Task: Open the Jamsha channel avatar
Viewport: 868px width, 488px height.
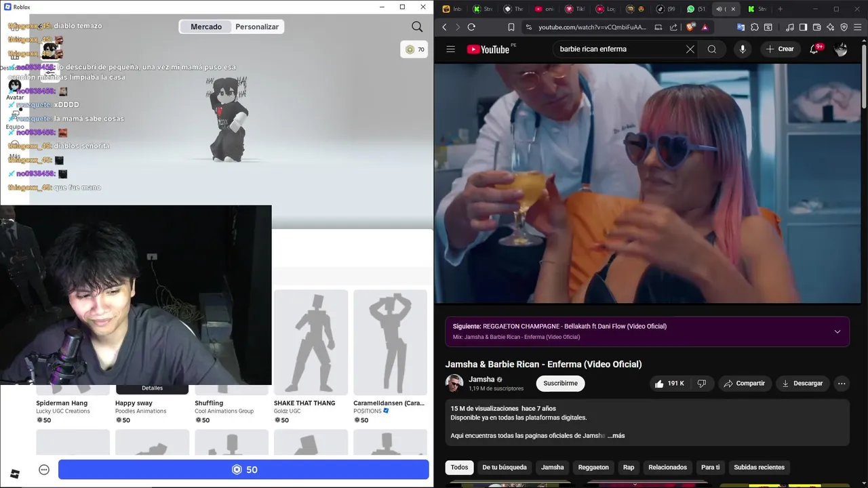Action: point(454,384)
